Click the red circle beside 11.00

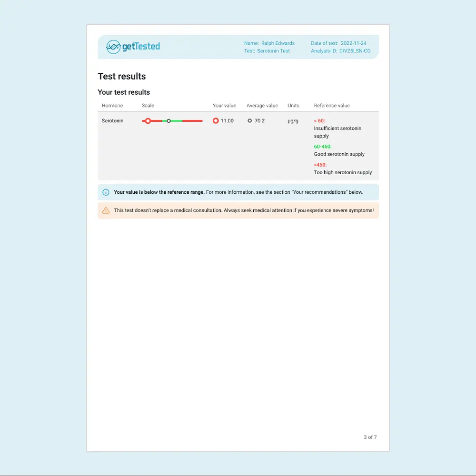(216, 121)
